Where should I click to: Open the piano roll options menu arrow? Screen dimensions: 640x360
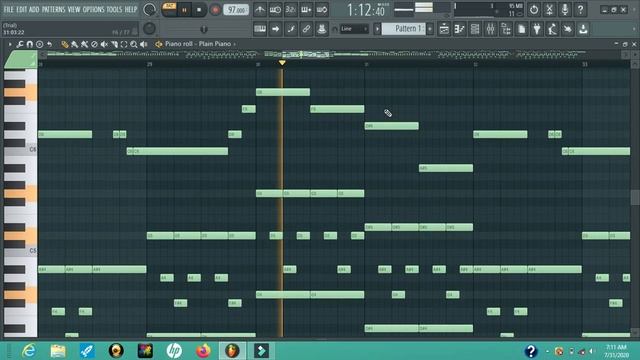10,44
